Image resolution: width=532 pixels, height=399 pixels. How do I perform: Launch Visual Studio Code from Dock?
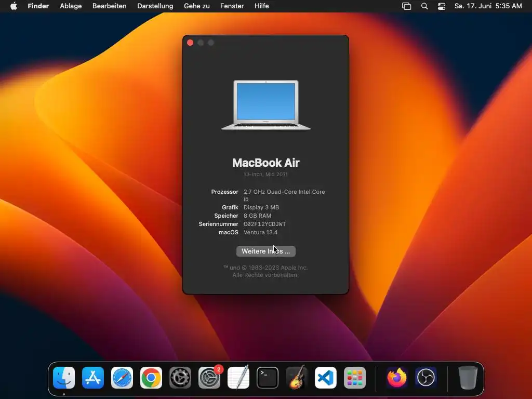coord(326,378)
